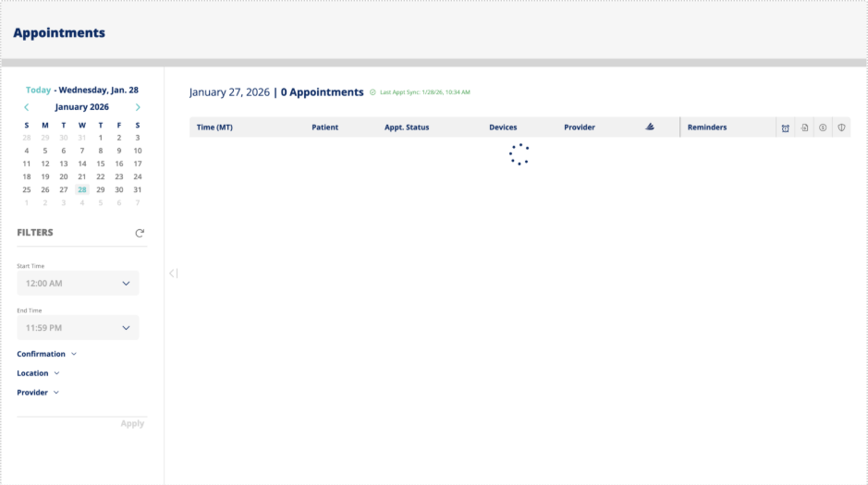Select greyed February 7 in calendar

point(138,202)
